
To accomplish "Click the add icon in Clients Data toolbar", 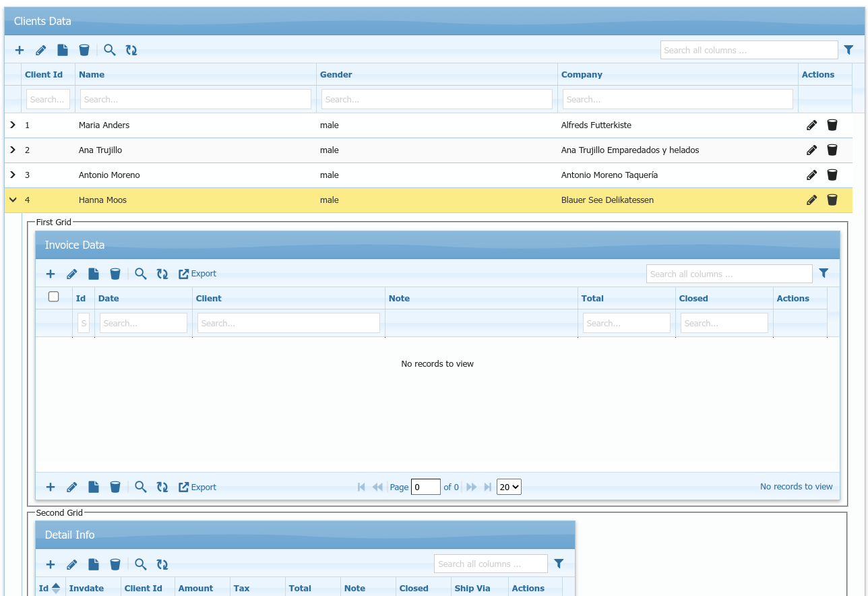I will click(x=20, y=50).
